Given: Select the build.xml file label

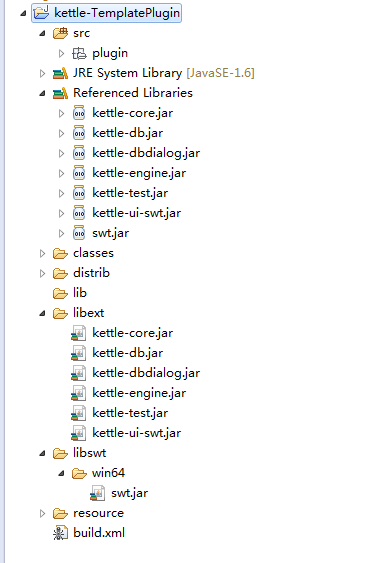Looking at the screenshot, I should click(x=99, y=533).
